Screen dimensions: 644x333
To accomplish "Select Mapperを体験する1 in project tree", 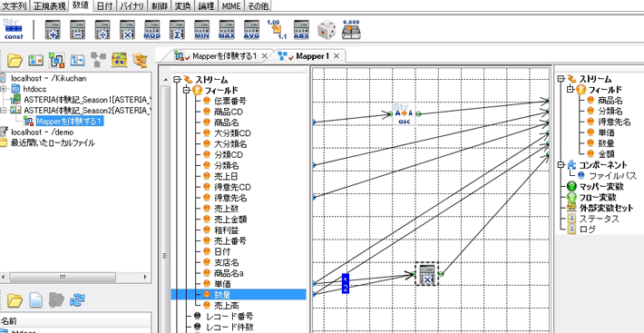I will coord(69,121).
